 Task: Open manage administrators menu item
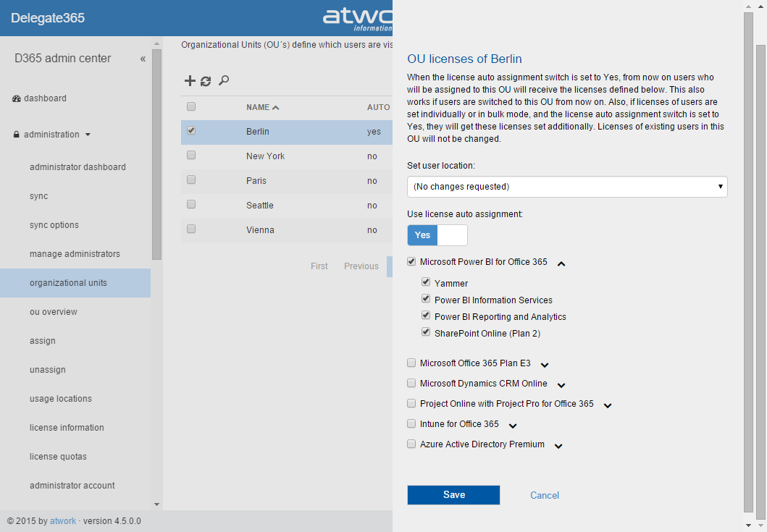pos(75,254)
